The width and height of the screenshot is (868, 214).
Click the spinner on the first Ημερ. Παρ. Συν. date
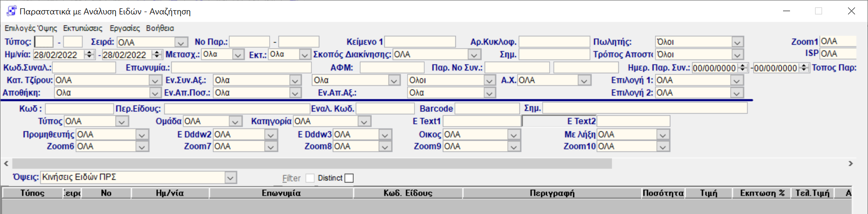point(743,68)
